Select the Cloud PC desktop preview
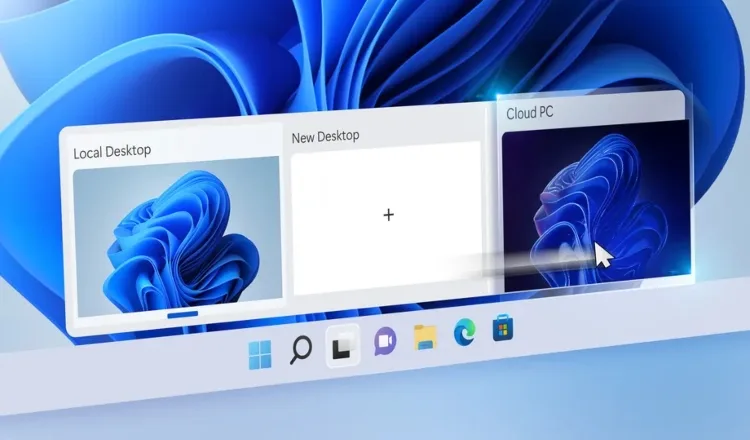This screenshot has width=750, height=440. [595, 205]
